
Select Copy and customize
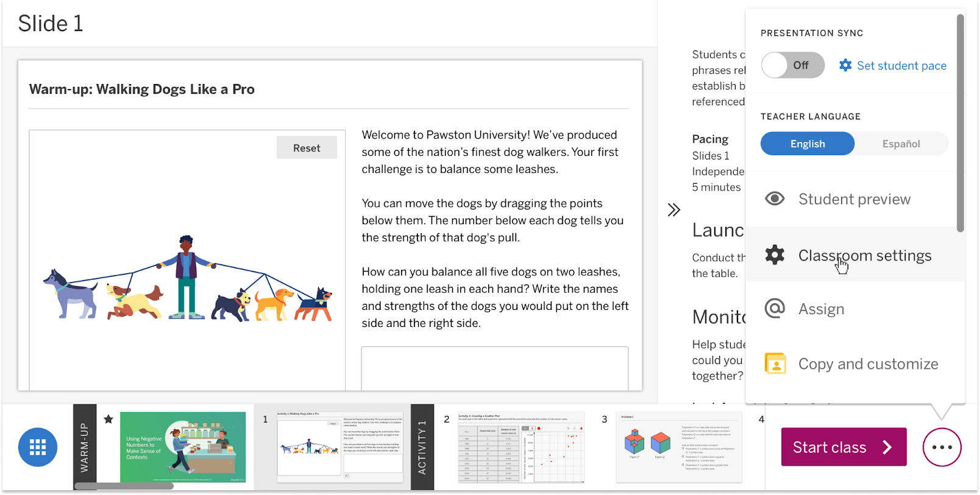click(856, 363)
